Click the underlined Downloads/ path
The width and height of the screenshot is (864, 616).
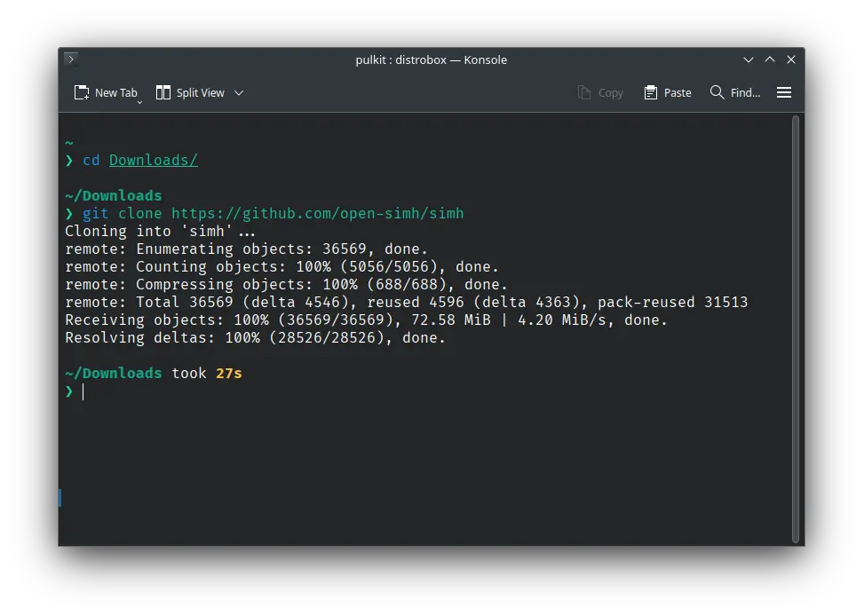click(x=154, y=161)
